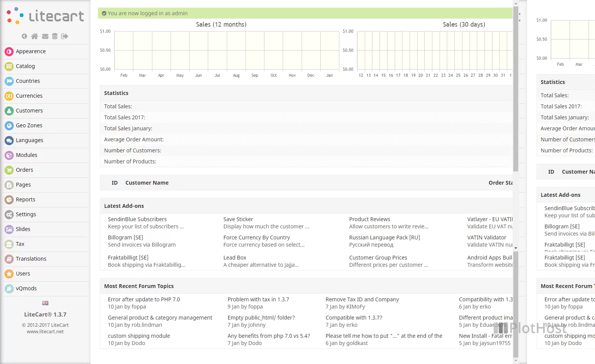The height and width of the screenshot is (364, 595).
Task: Open the Product Reviews add-on
Action: [x=370, y=219]
